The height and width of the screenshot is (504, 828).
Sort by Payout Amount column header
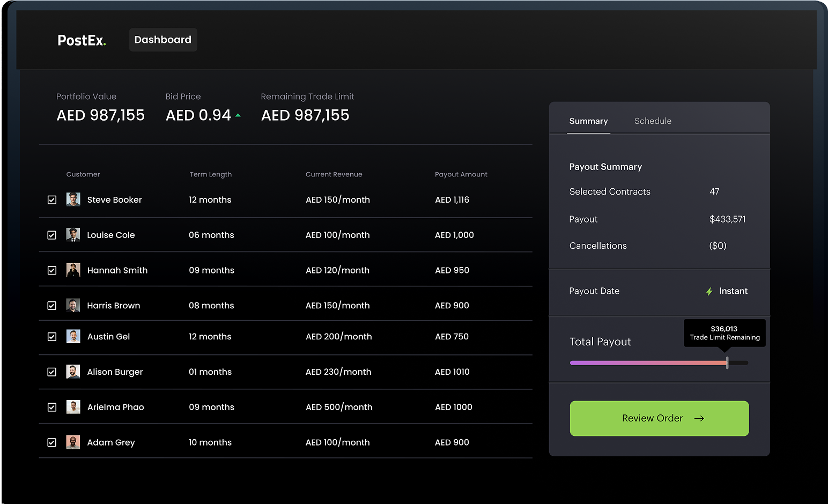point(461,174)
